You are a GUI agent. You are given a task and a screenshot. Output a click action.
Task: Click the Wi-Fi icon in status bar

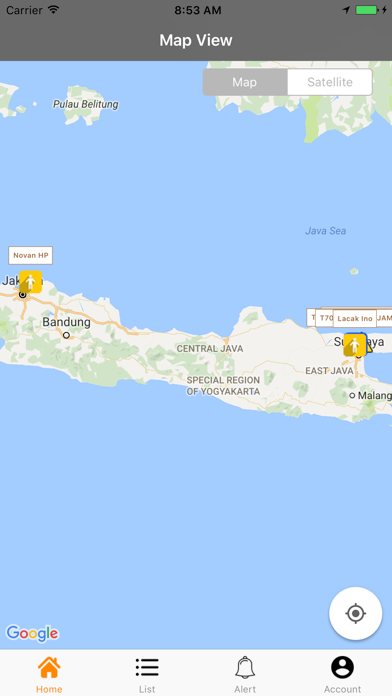coord(54,10)
